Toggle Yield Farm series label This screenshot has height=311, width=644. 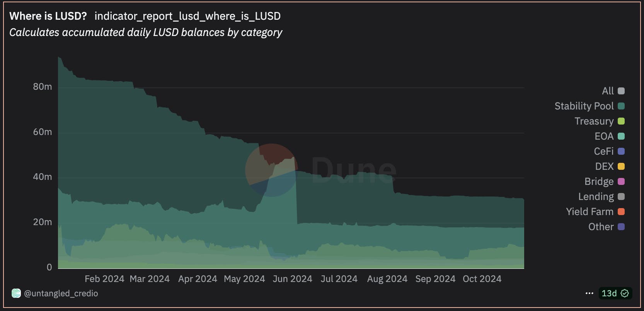(590, 212)
